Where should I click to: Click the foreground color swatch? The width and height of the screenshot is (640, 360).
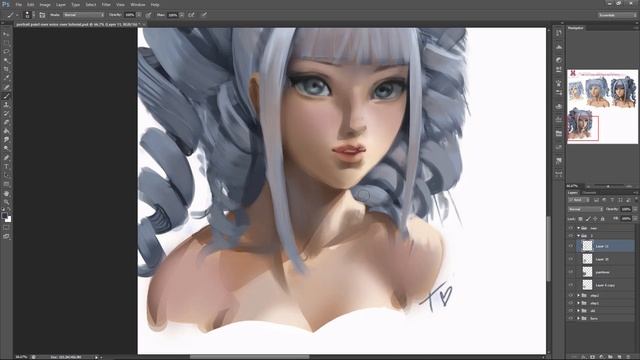(x=4, y=215)
